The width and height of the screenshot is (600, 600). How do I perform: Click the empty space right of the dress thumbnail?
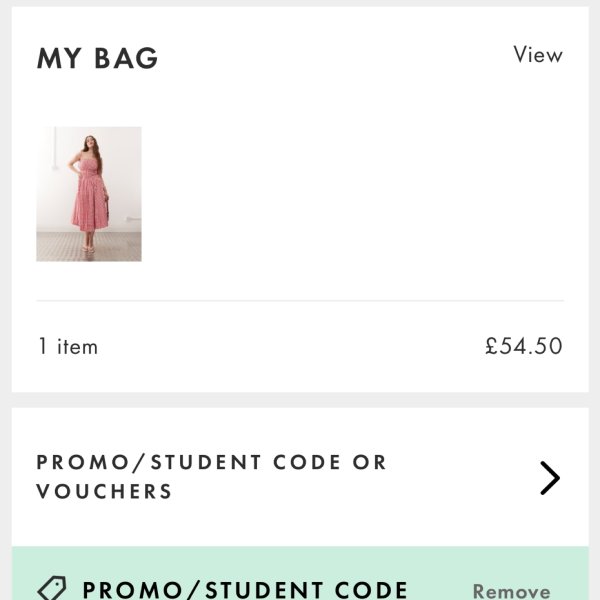350,194
